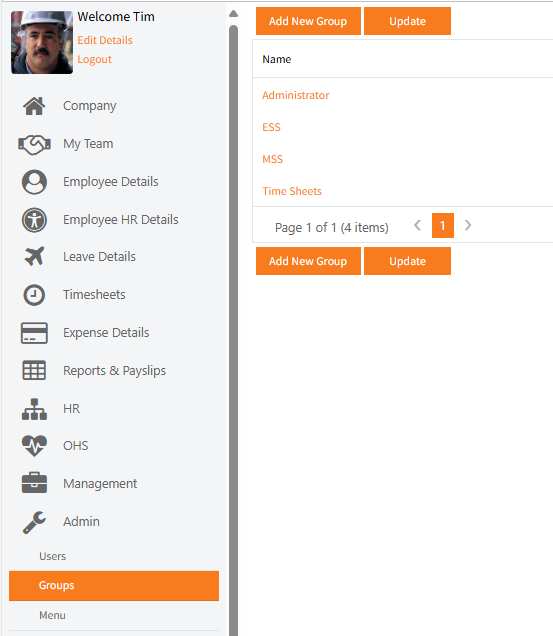Click the Expense Details credit card icon

tap(34, 333)
